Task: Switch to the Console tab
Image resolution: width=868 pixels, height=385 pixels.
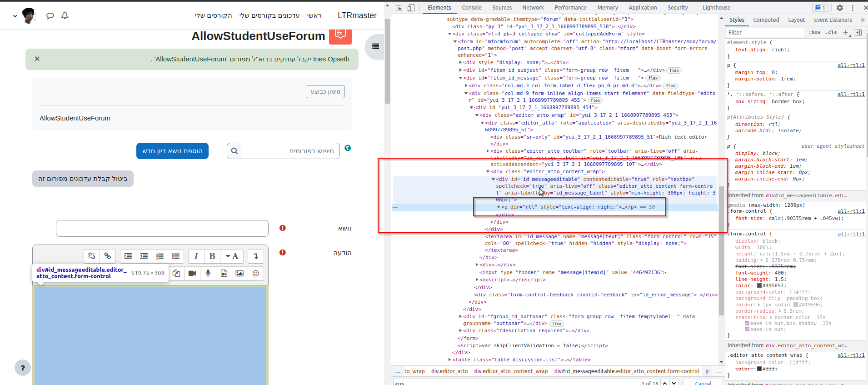Action: tap(472, 8)
